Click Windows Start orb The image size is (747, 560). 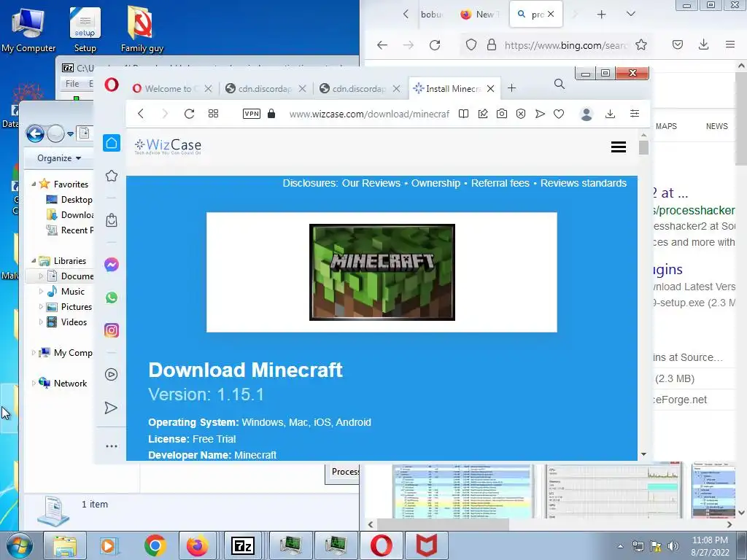pyautogui.click(x=19, y=545)
